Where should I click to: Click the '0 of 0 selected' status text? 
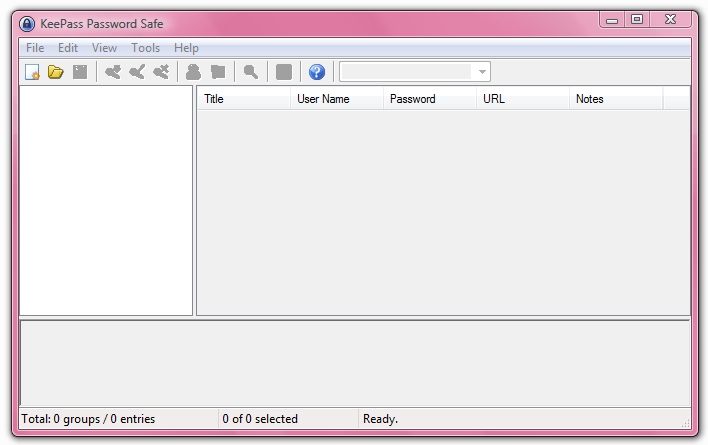[260, 419]
